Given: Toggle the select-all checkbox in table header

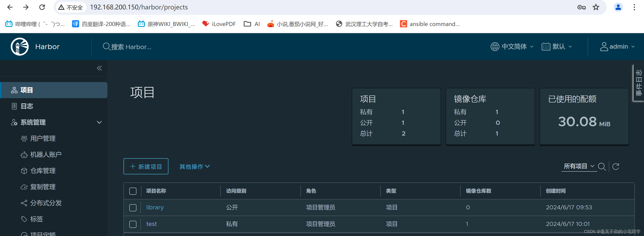Looking at the screenshot, I should pos(133,191).
